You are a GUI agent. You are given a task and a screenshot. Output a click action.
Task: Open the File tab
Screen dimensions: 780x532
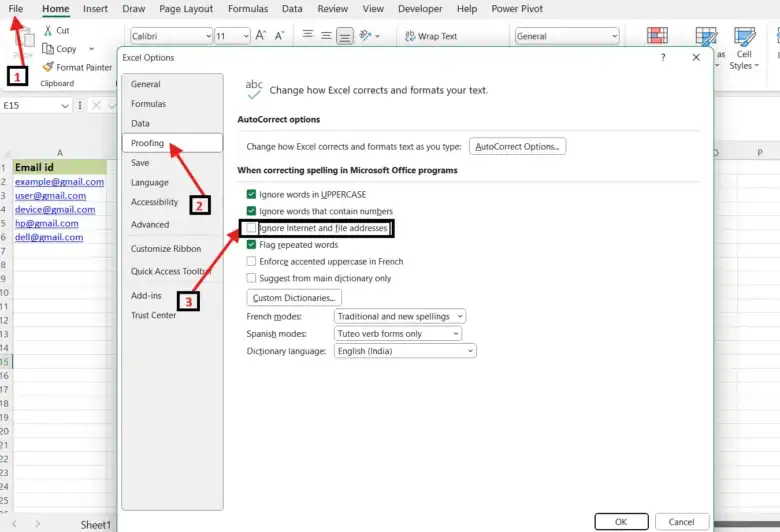[x=16, y=9]
